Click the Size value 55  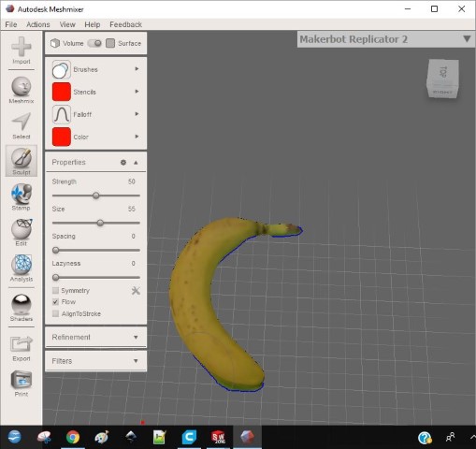132,209
